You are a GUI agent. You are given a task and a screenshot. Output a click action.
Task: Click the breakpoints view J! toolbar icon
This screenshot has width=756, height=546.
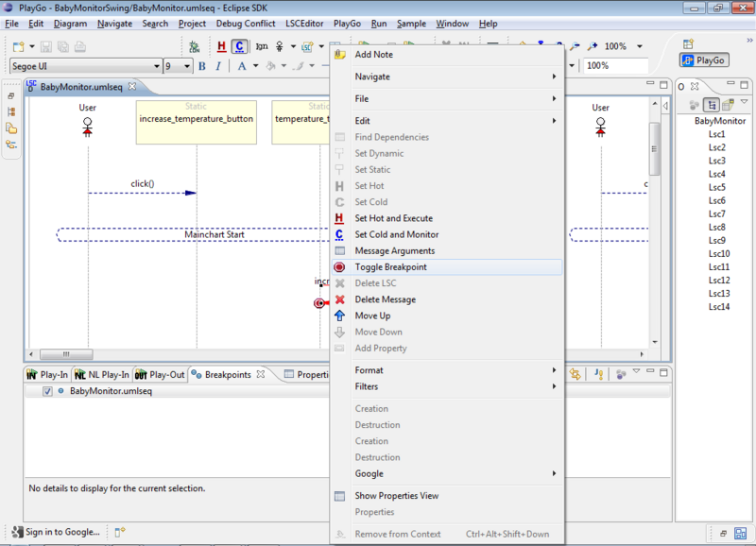(x=599, y=374)
